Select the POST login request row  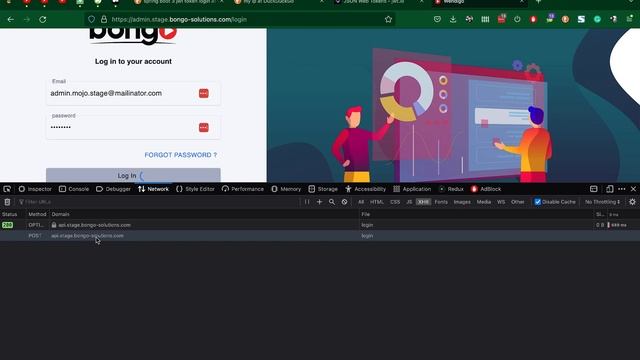(x=320, y=236)
